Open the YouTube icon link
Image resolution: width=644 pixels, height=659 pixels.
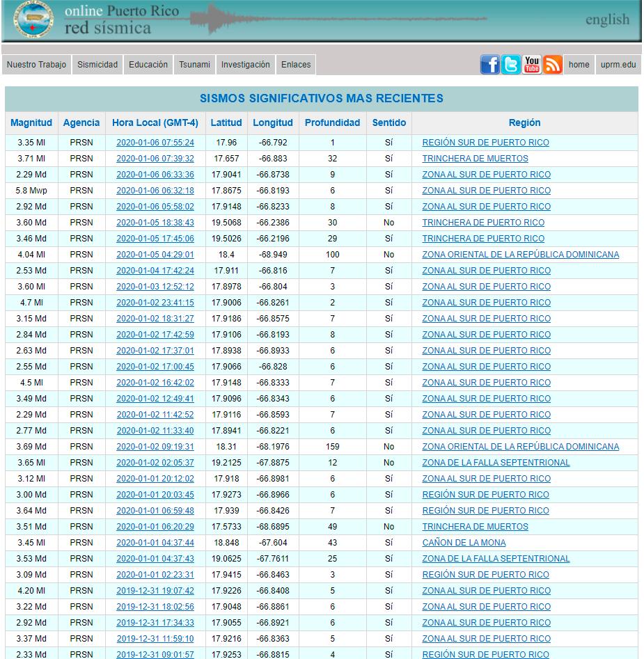(532, 65)
